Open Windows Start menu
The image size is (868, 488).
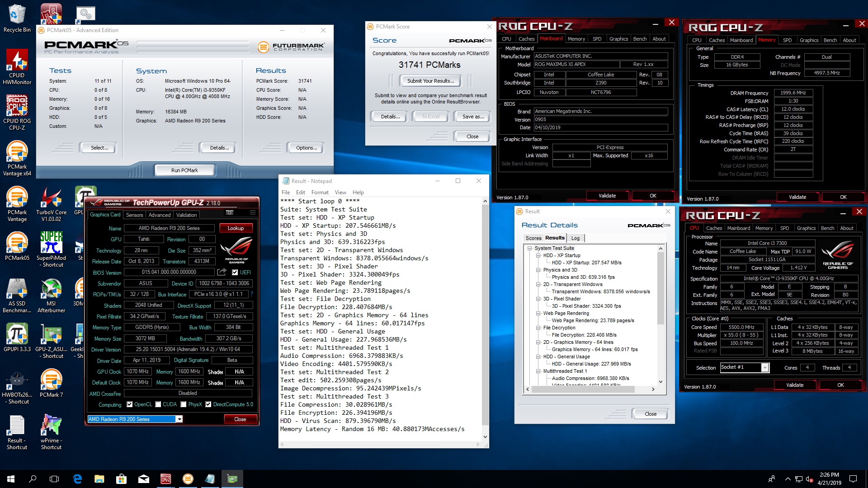[x=11, y=479]
